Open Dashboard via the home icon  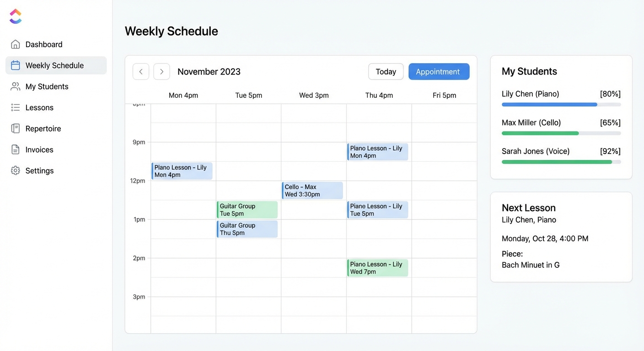tap(16, 44)
